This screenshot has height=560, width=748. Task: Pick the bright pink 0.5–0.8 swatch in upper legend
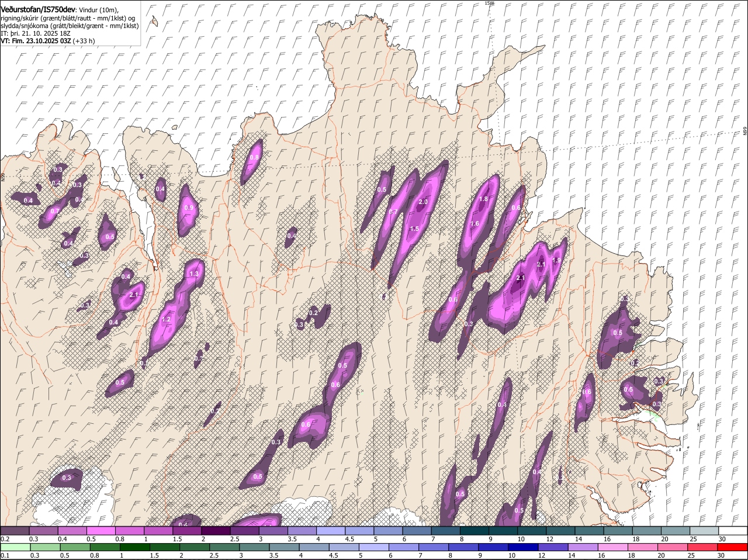pyautogui.click(x=101, y=531)
